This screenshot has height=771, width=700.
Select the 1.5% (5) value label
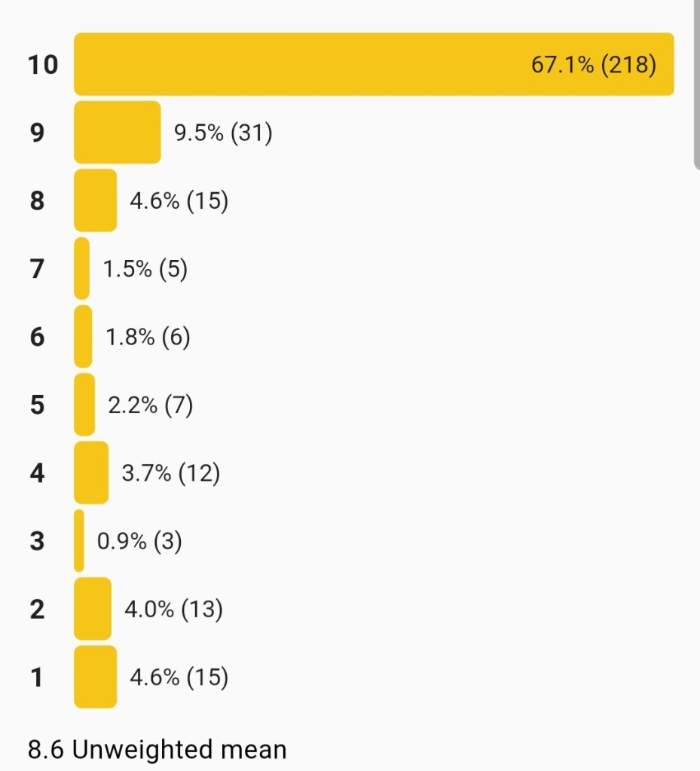tap(145, 269)
